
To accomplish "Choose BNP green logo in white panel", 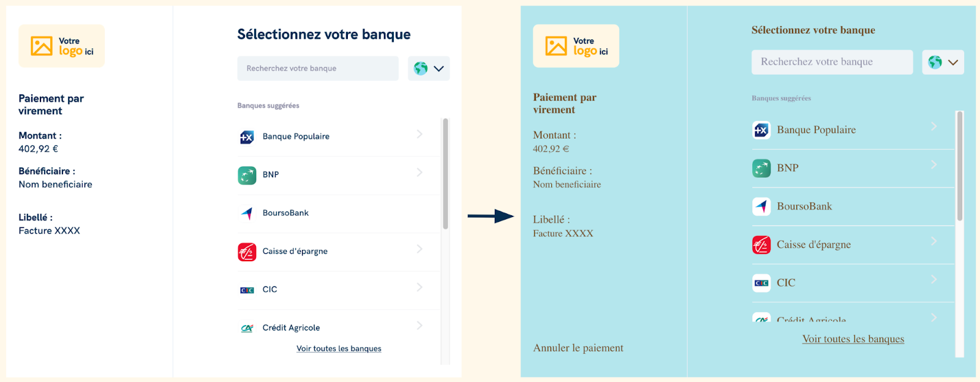I will pyautogui.click(x=247, y=175).
